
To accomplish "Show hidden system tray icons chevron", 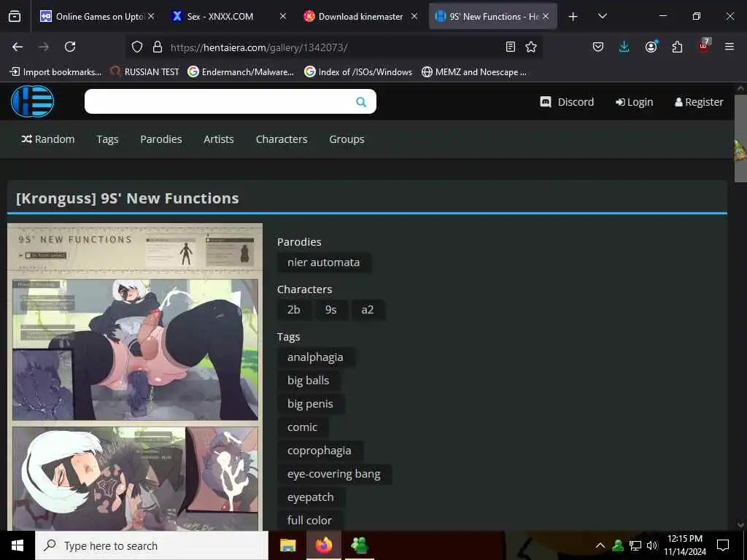I will 600,545.
